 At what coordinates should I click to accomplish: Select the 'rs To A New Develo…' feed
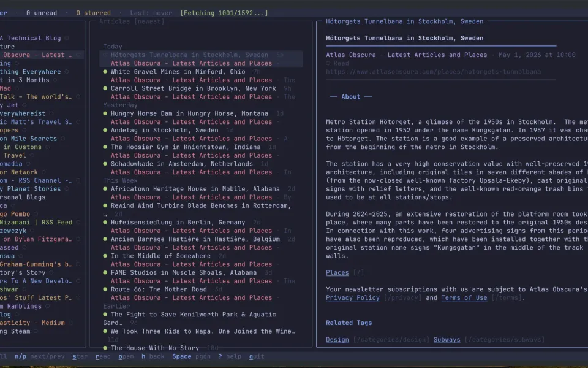[36, 281]
